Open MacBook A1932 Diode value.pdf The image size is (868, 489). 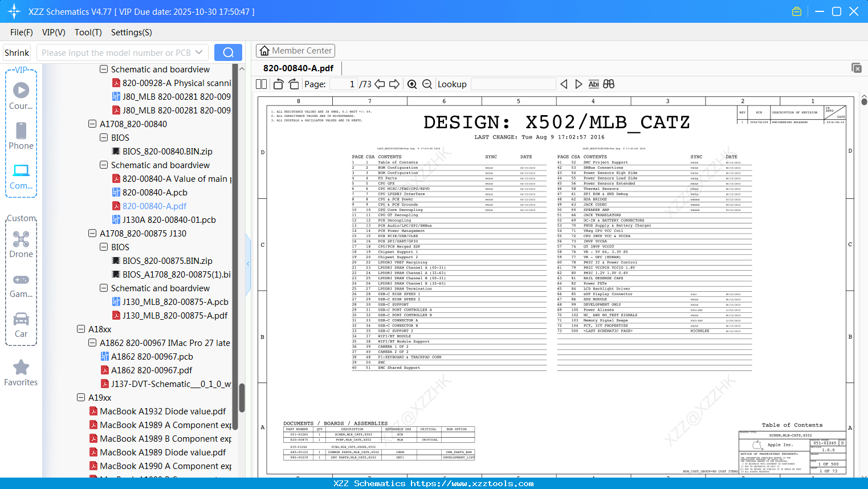point(163,411)
